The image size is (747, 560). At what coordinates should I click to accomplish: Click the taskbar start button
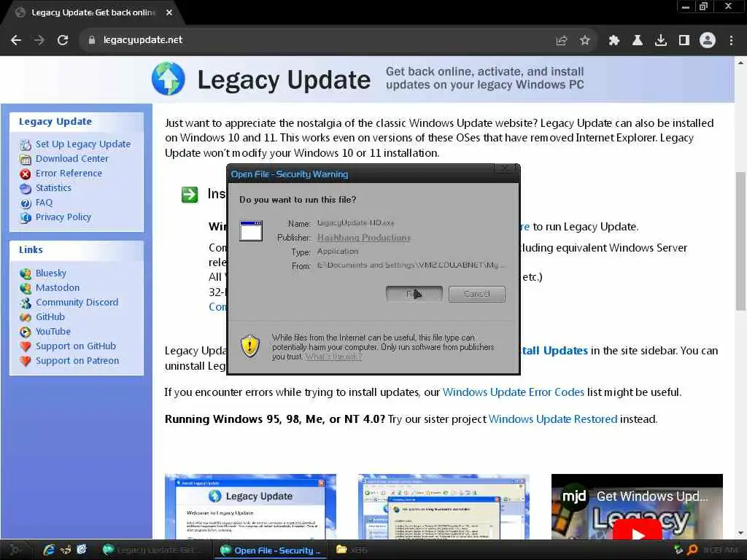[x=15, y=550]
